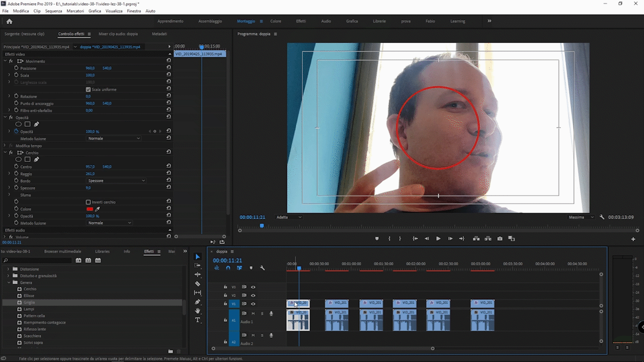
Task: Open the Adatta zoom level dropdown
Action: click(x=289, y=217)
